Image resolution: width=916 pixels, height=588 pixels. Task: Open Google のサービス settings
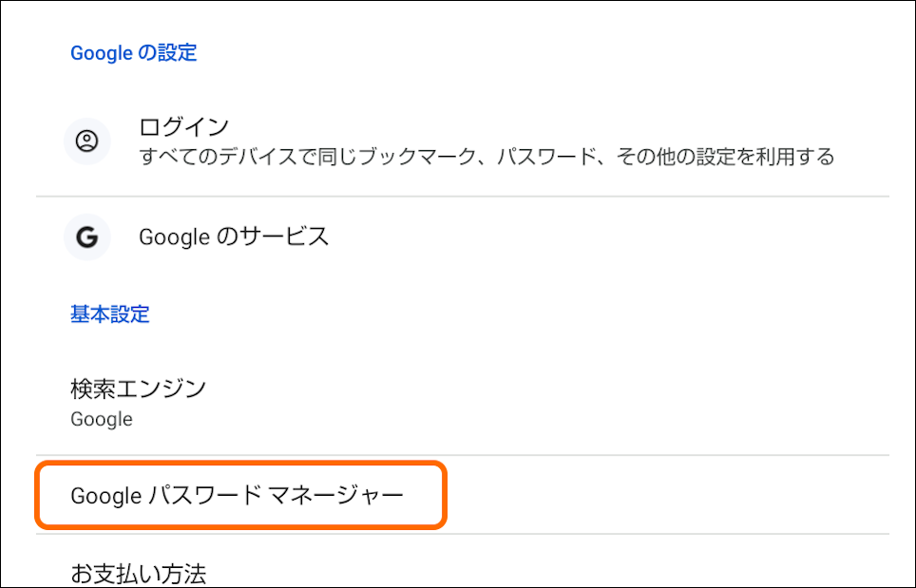234,237
